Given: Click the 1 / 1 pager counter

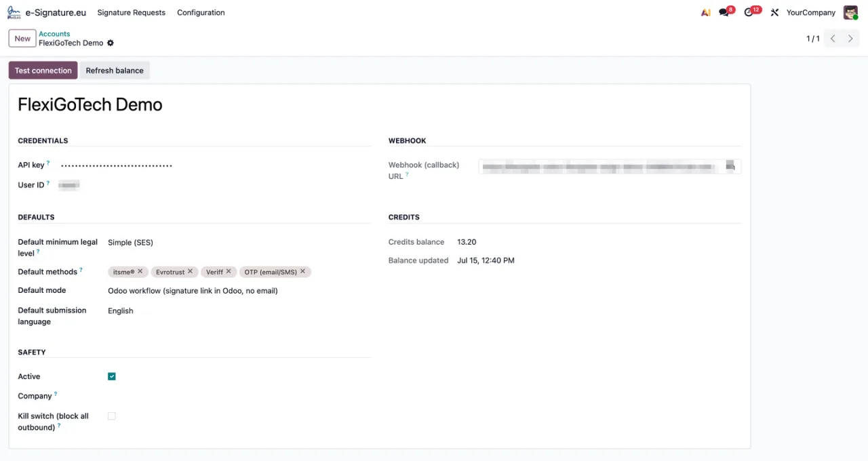Looking at the screenshot, I should tap(813, 39).
